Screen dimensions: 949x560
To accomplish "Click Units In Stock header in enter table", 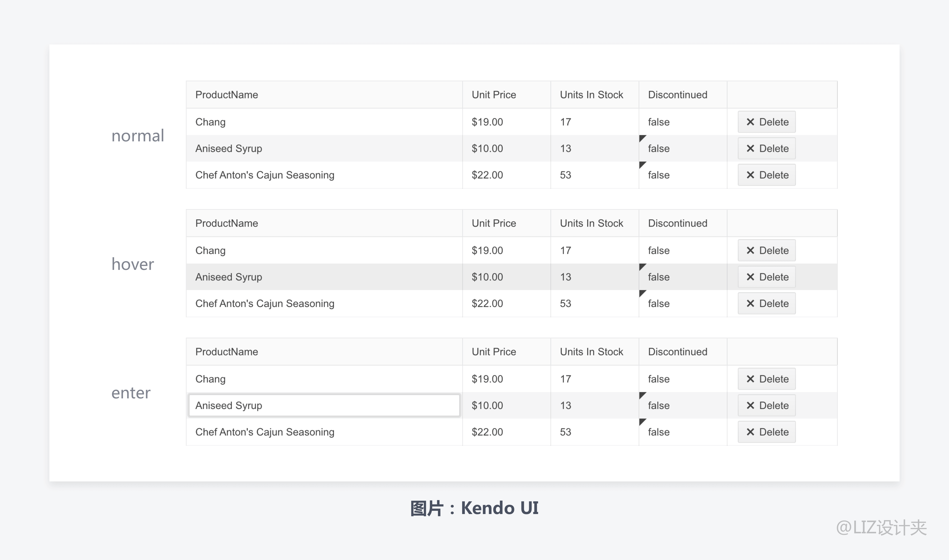I will pos(591,352).
